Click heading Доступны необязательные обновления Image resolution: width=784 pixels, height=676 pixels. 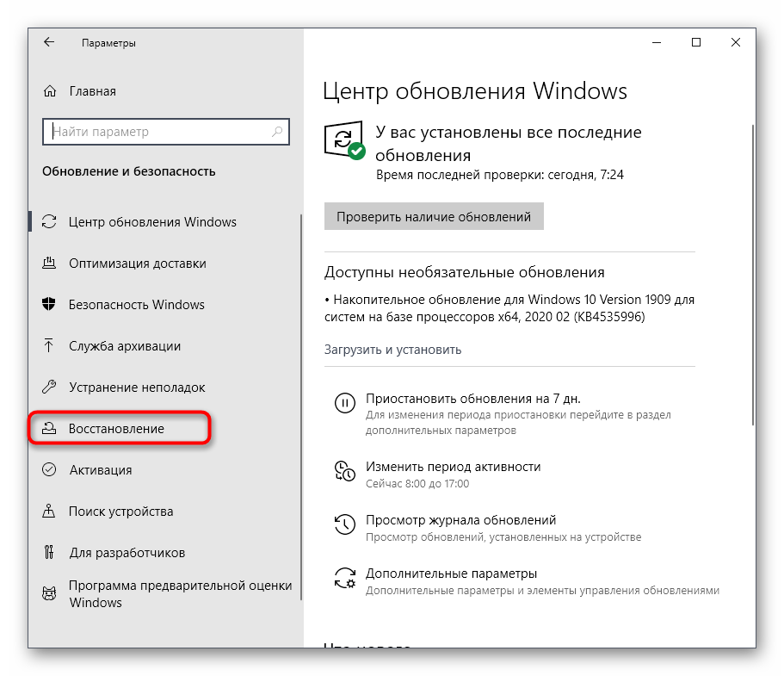[x=464, y=272]
